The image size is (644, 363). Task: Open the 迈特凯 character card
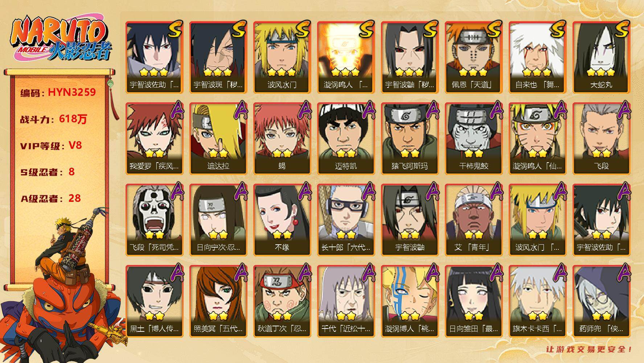click(x=345, y=138)
